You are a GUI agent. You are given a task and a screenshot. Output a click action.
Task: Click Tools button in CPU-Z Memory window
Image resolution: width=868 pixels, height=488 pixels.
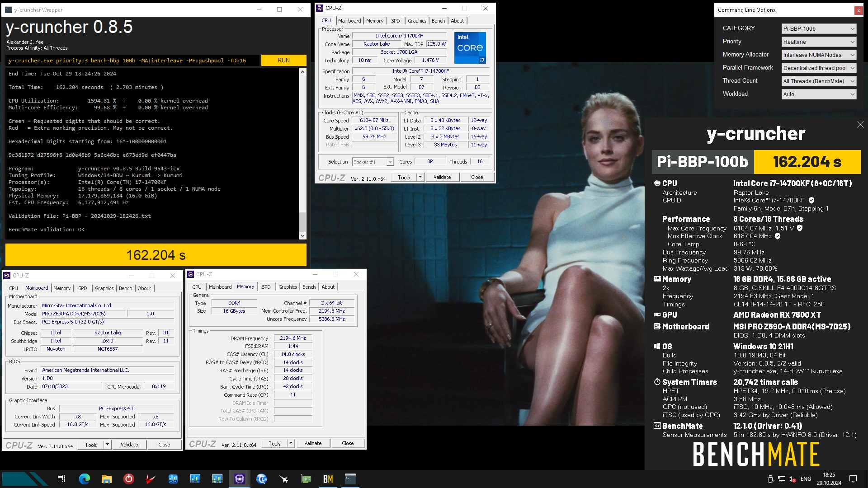pyautogui.click(x=274, y=443)
